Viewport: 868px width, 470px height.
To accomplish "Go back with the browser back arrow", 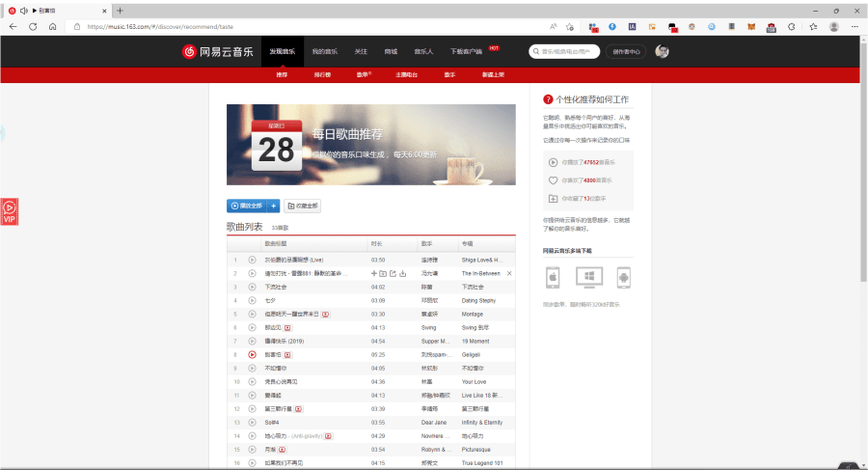I will coord(13,27).
